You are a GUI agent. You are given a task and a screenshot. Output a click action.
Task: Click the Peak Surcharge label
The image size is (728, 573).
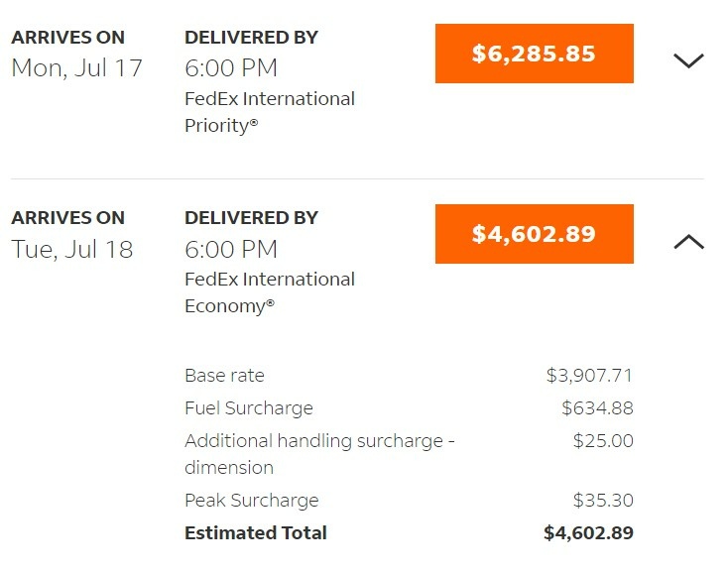[252, 501]
